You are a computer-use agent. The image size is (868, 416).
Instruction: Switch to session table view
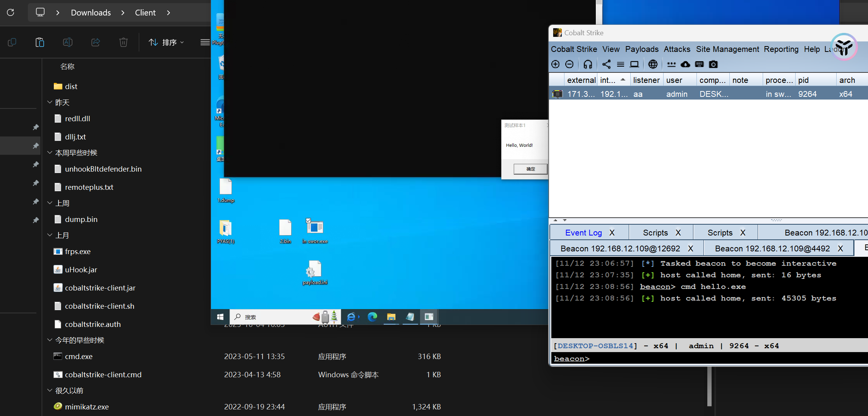tap(621, 64)
